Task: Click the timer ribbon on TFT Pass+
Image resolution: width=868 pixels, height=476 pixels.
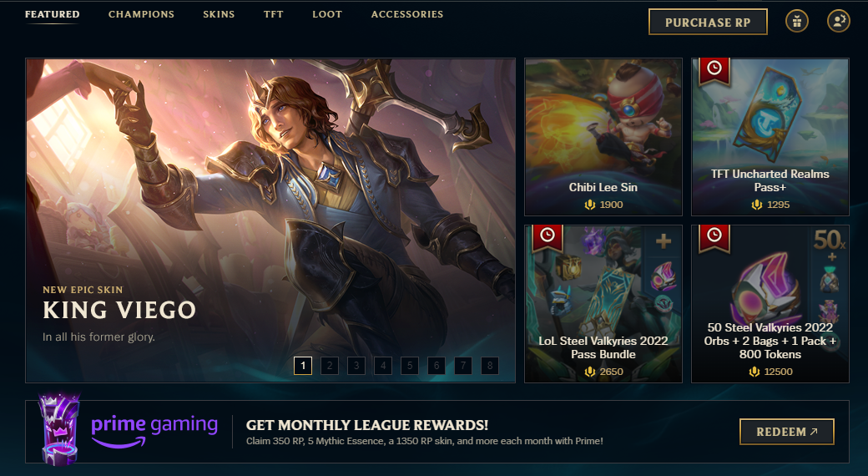Action: click(714, 71)
